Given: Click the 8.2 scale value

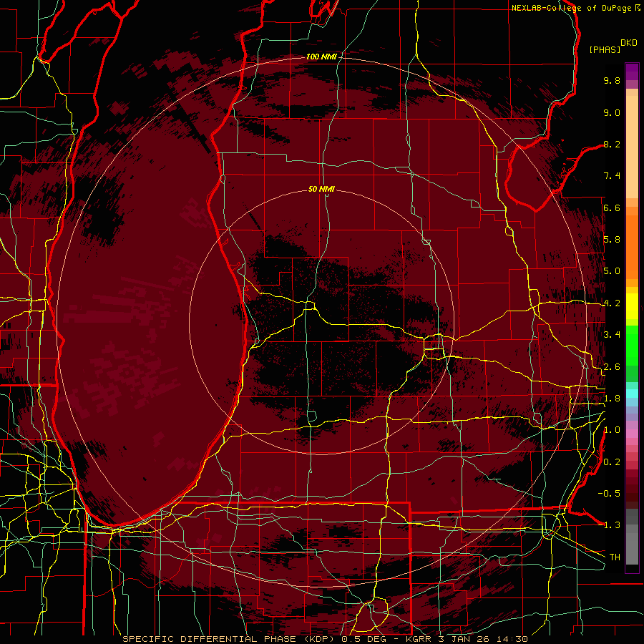Looking at the screenshot, I should click(612, 144).
